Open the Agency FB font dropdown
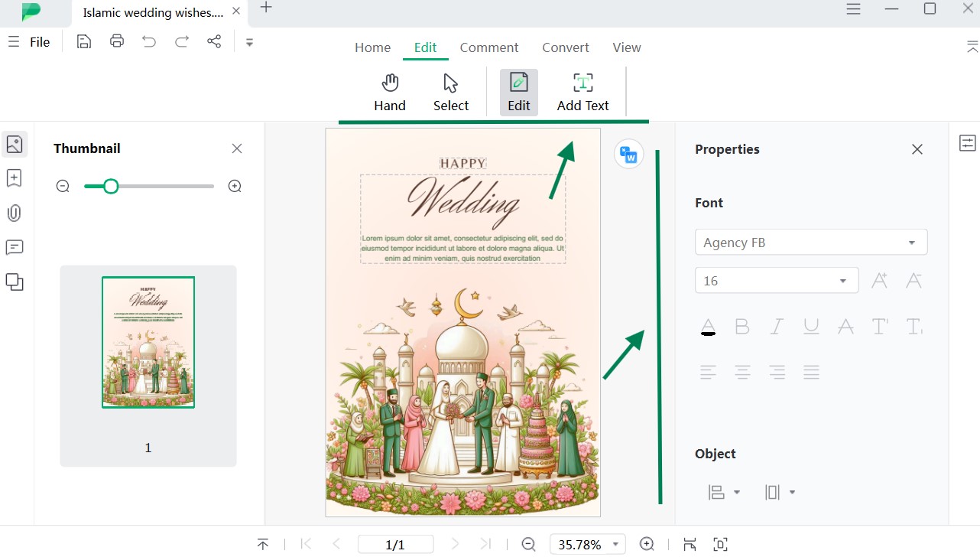Screen dimensions: 980x557 coord(811,242)
